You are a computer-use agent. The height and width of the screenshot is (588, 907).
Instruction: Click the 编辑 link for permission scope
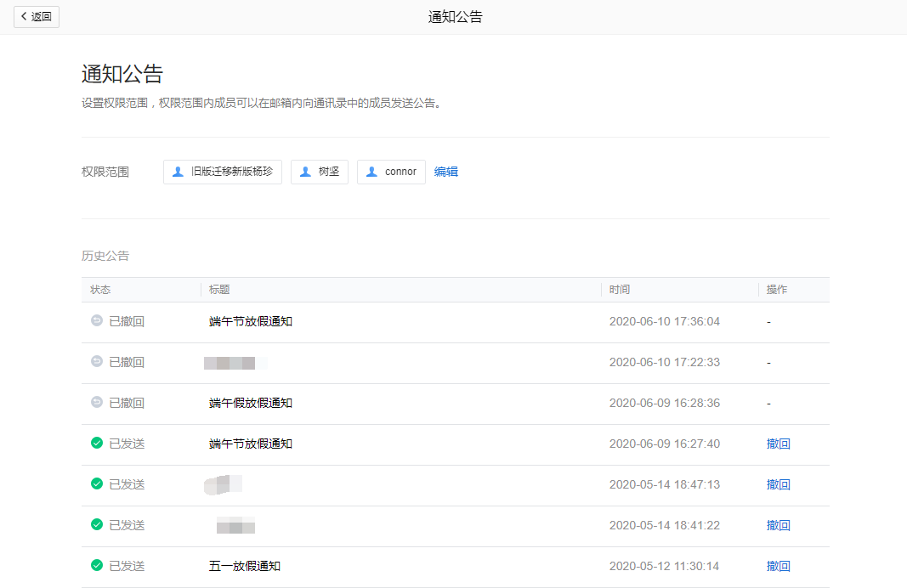tap(446, 172)
